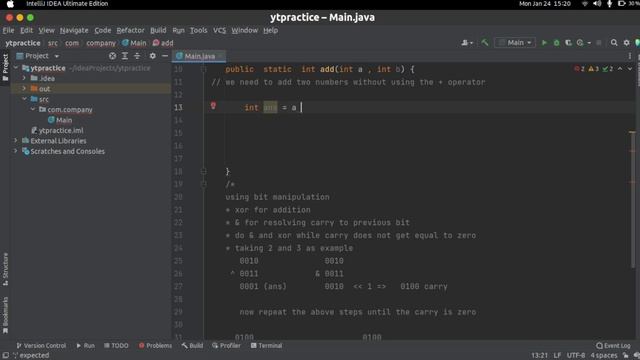Open the Version Control tool window

41,345
